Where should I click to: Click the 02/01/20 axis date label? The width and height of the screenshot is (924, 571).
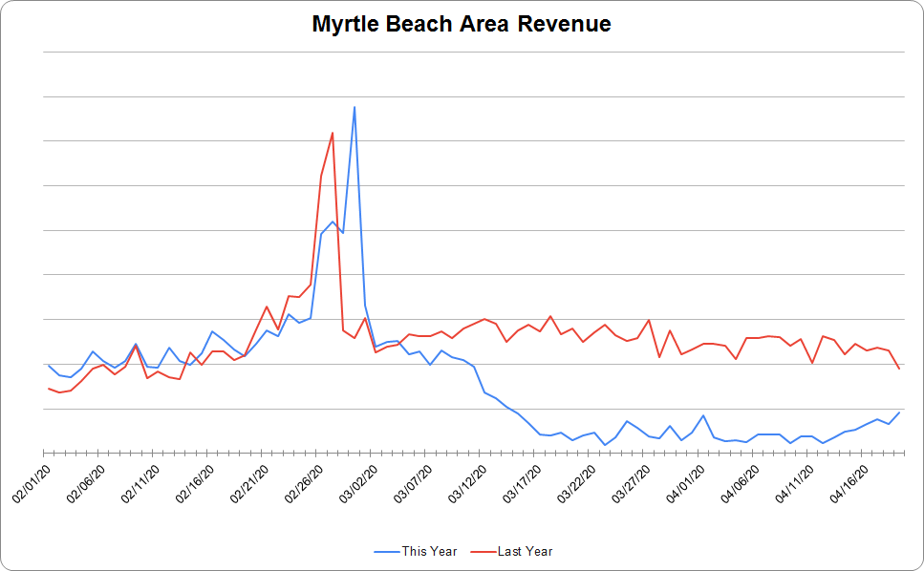pos(32,484)
